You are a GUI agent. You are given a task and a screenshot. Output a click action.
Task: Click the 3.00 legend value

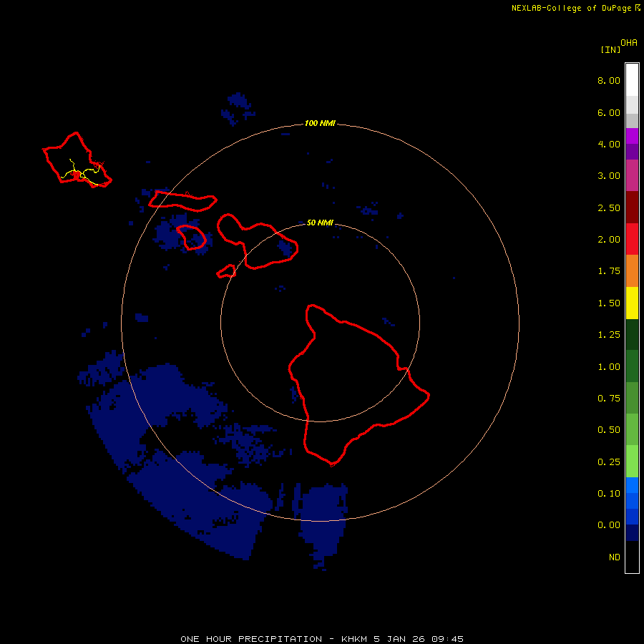pyautogui.click(x=609, y=176)
